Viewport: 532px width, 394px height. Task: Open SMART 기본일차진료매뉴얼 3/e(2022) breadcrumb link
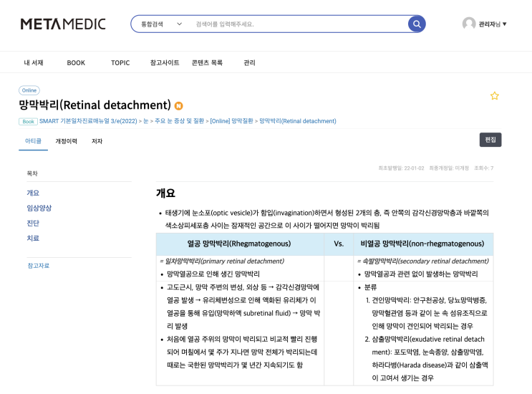(x=88, y=121)
